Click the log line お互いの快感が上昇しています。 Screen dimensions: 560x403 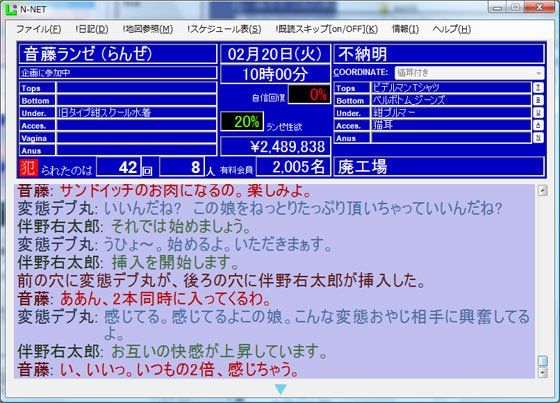(219, 351)
